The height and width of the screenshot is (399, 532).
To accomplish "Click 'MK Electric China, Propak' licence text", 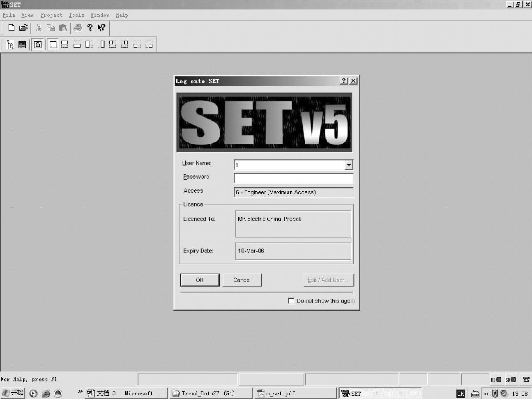I will pos(269,219).
